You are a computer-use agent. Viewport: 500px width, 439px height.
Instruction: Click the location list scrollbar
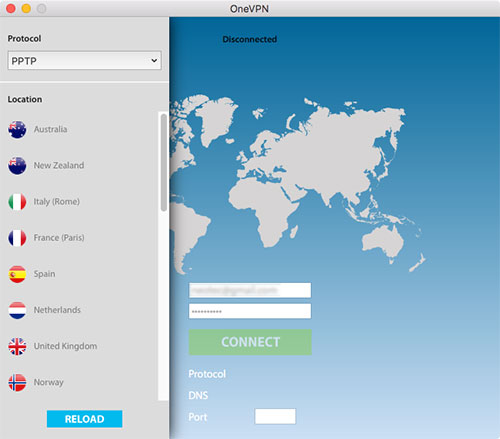(163, 162)
